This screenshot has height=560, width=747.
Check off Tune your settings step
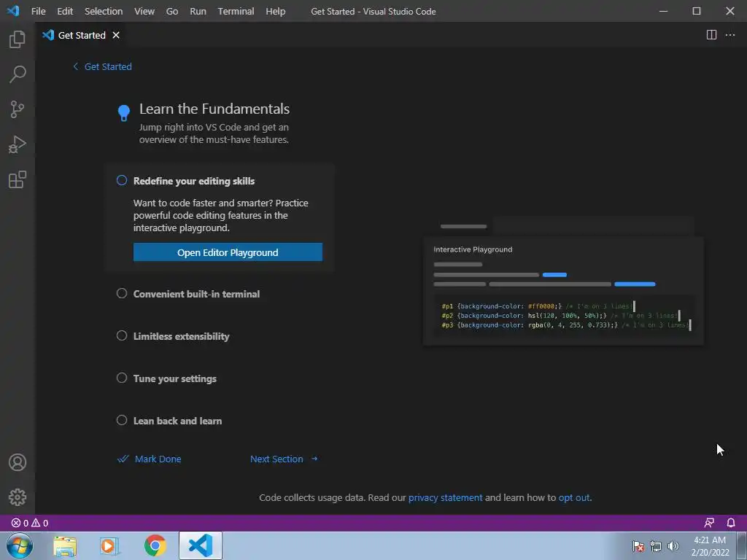click(x=122, y=378)
